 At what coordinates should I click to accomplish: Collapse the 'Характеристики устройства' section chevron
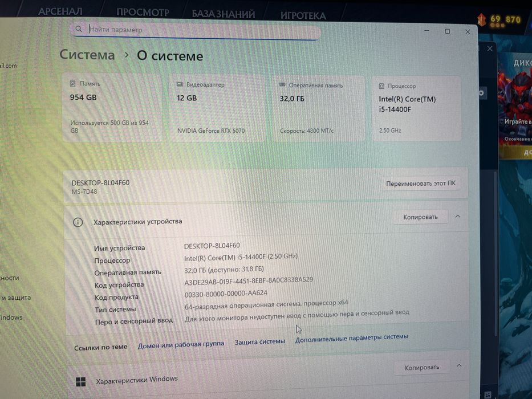(x=458, y=217)
